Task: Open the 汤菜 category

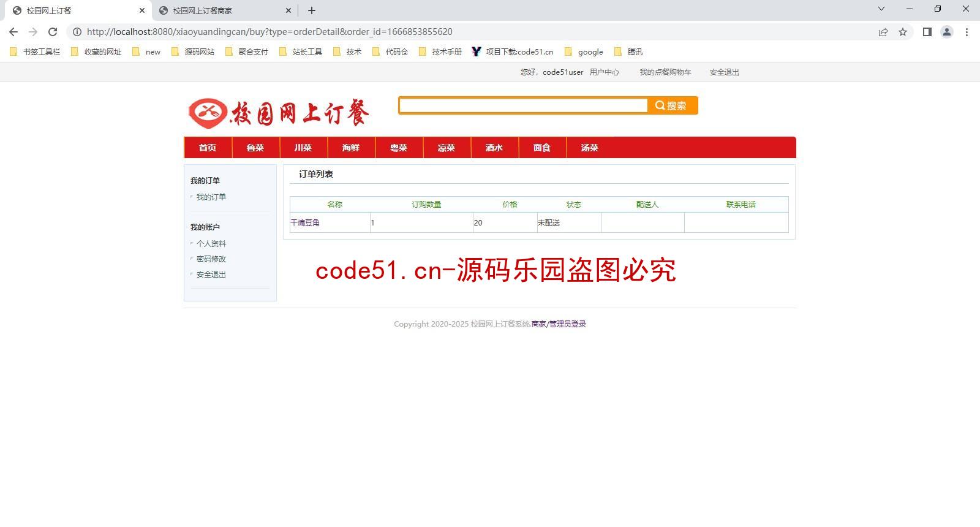Action: pyautogui.click(x=590, y=148)
